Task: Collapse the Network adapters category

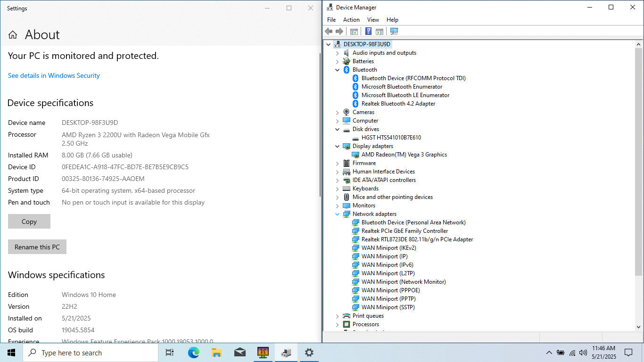Action: coord(338,214)
